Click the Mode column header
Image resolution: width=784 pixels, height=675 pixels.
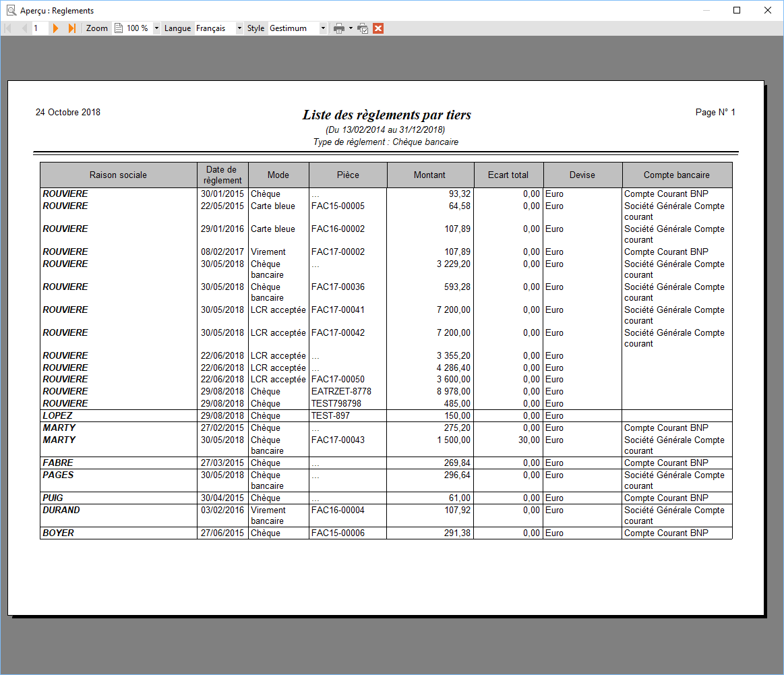point(278,175)
